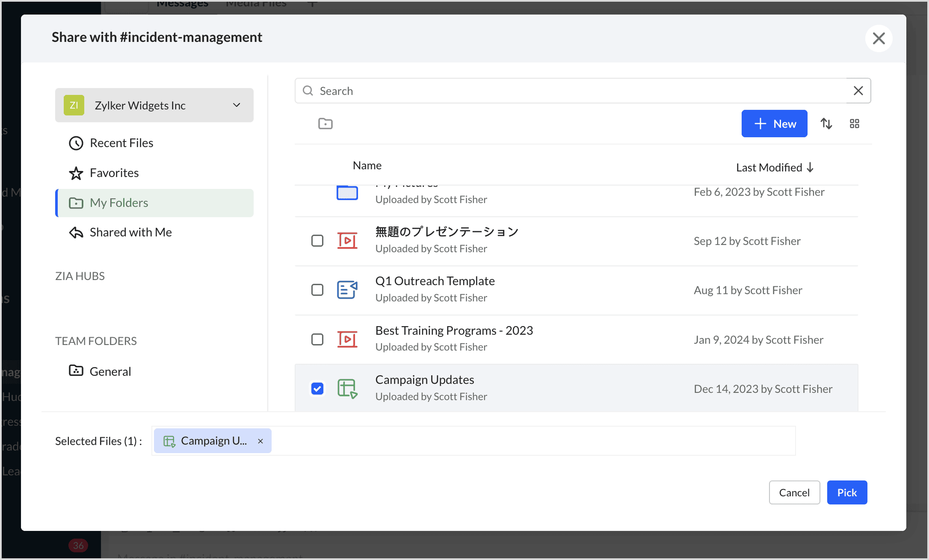
Task: Click 'Sep 12 by Scott Fisher' date
Action: 747,241
